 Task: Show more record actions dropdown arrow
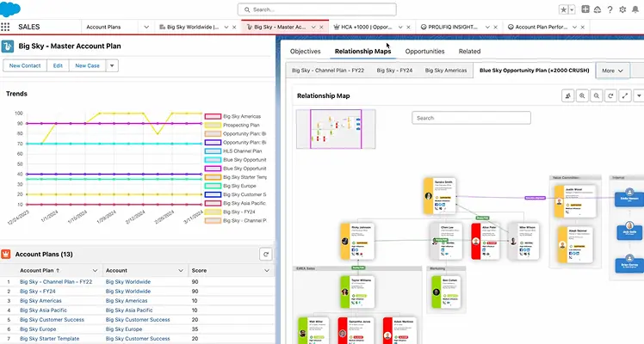point(112,65)
